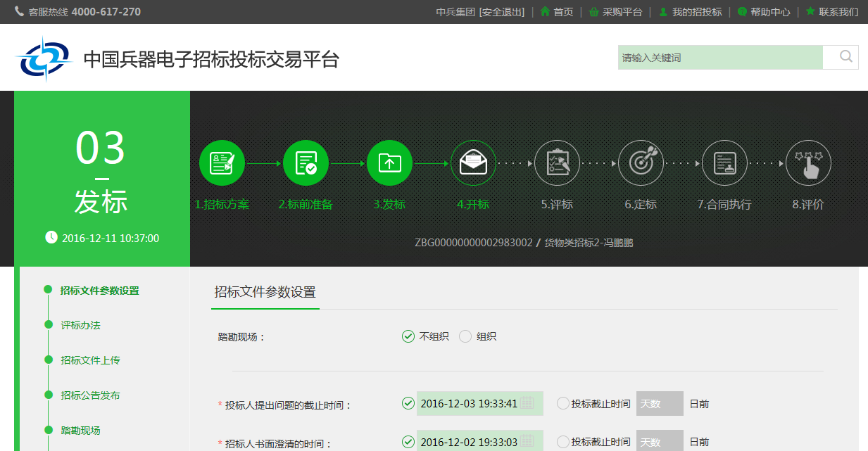868x451 pixels.
Task: Click the 7.合同执行 document step icon
Action: (x=724, y=163)
